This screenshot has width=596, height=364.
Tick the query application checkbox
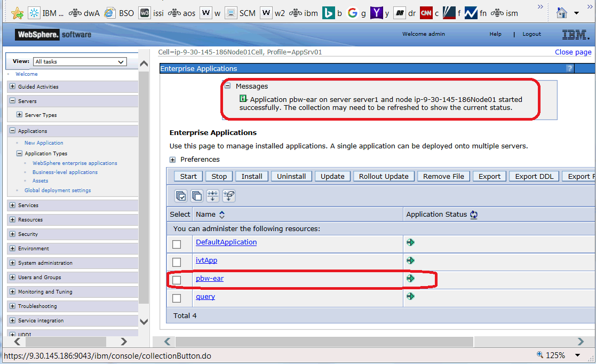click(x=177, y=298)
